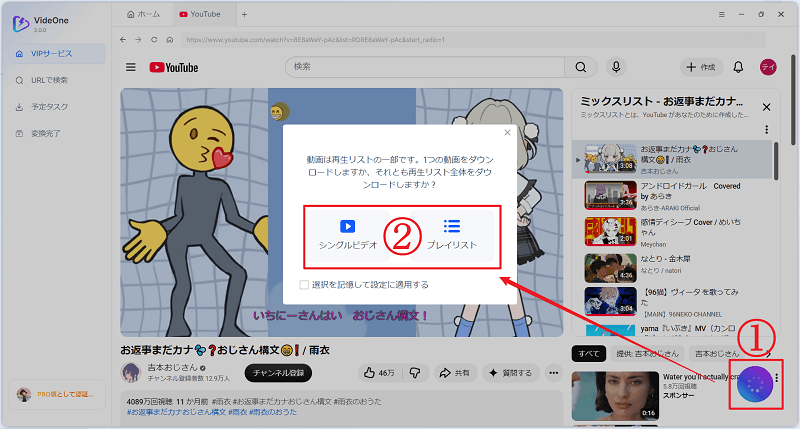Add a new tab with plus icon
Viewport: 800px width, 429px height.
244,14
